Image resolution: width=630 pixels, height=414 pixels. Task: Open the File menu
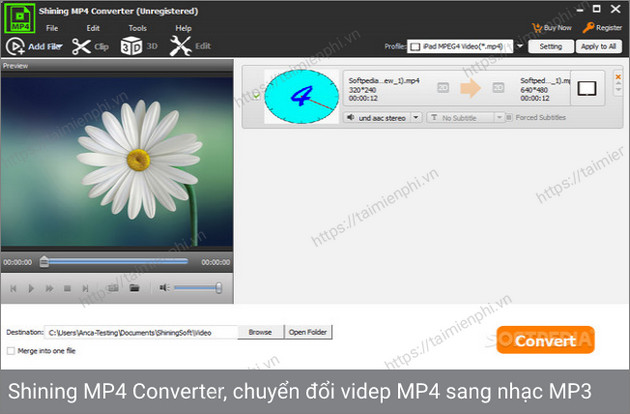coord(52,28)
